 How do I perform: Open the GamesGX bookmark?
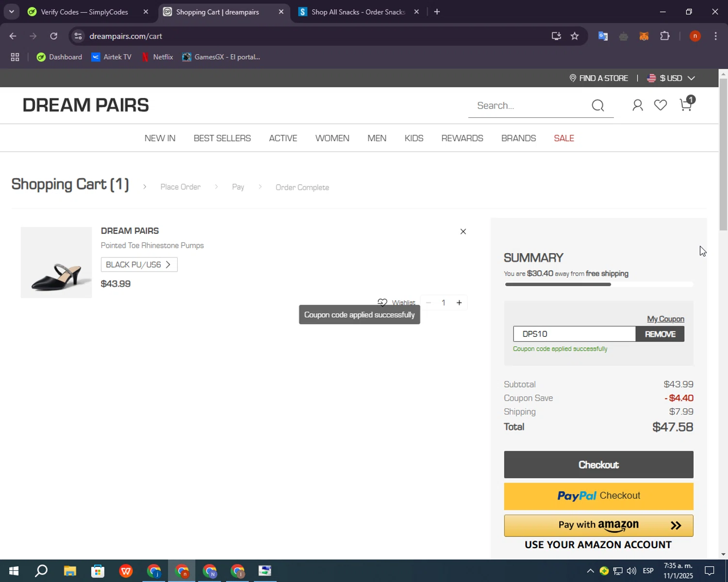[x=221, y=57]
